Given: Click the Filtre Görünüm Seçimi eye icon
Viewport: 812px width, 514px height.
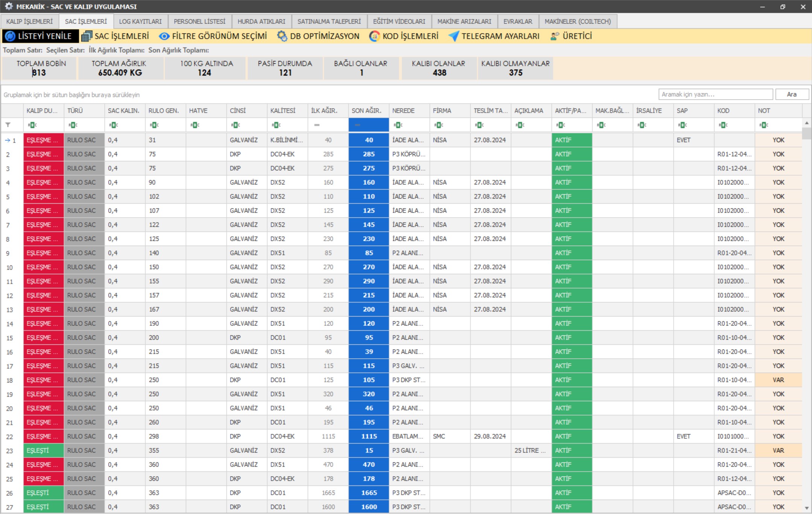Looking at the screenshot, I should click(x=164, y=36).
